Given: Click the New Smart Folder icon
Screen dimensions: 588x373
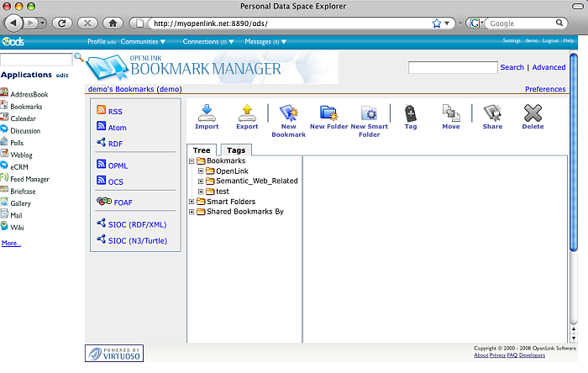Looking at the screenshot, I should pos(370,115).
